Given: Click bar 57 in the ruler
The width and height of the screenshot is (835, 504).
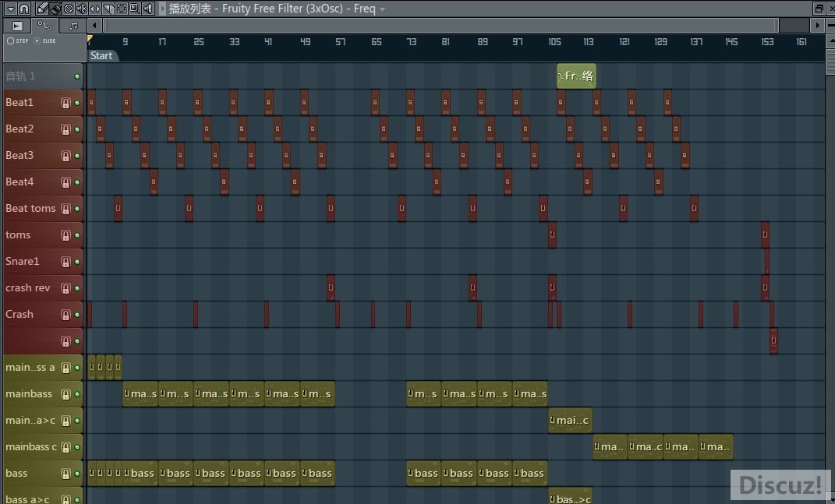Looking at the screenshot, I should [340, 41].
